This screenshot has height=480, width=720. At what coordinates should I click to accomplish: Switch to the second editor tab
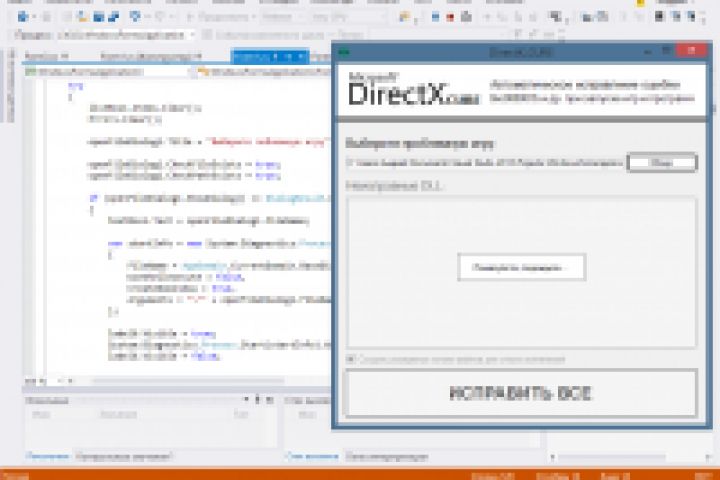tap(151, 56)
